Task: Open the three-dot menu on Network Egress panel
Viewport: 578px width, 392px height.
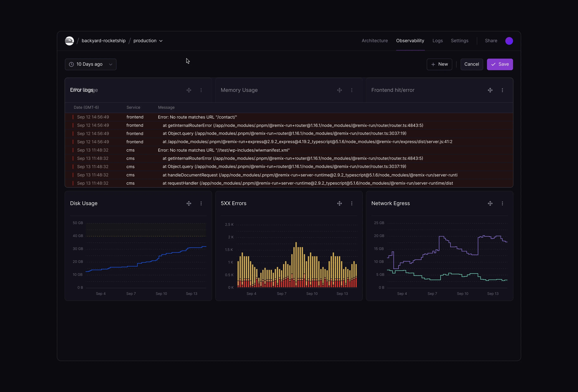Action: (502, 203)
